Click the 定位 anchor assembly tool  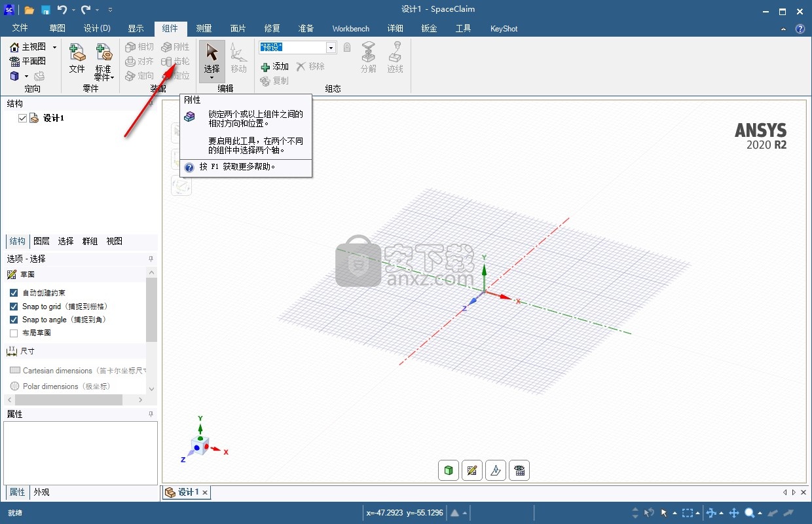point(175,76)
